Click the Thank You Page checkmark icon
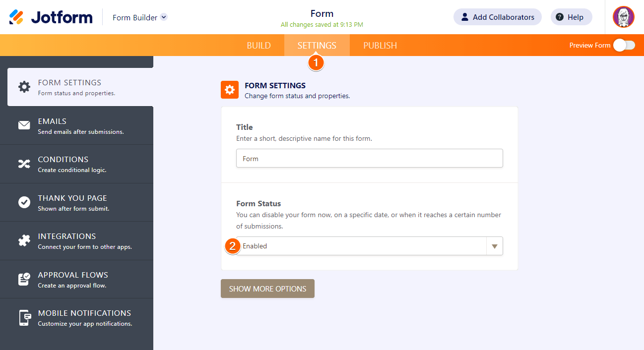This screenshot has height=350, width=644. [24, 202]
